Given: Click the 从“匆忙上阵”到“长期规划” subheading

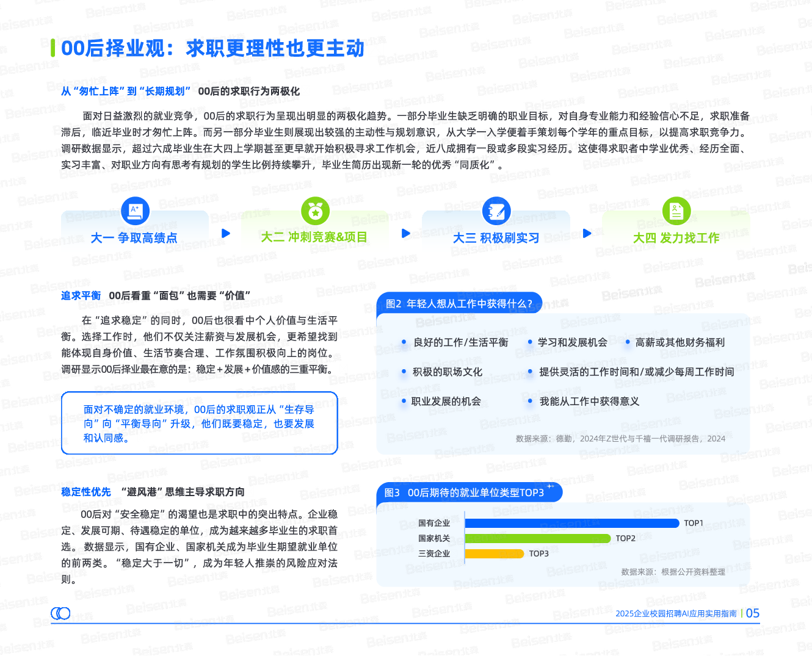Looking at the screenshot, I should coord(126,92).
